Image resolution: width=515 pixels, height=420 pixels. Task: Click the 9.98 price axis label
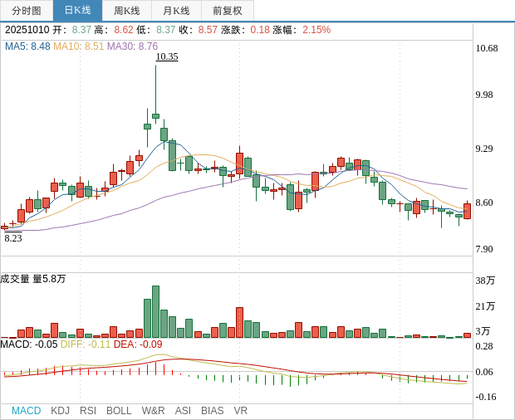pos(484,95)
